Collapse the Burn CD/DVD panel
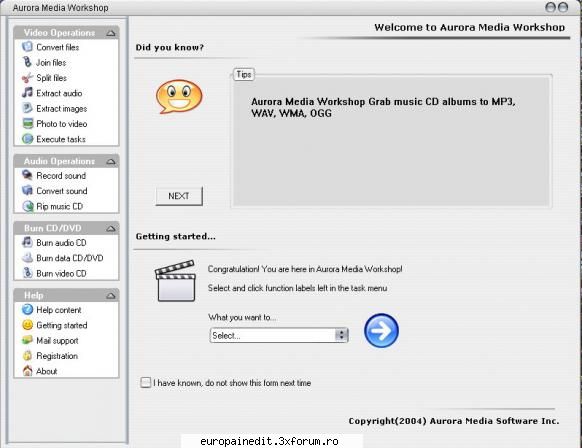The height and width of the screenshot is (448, 582). point(111,229)
